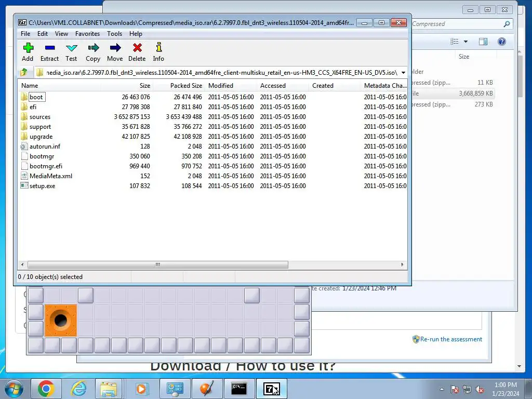
Task: Click the Explorer help icon
Action: 502,42
